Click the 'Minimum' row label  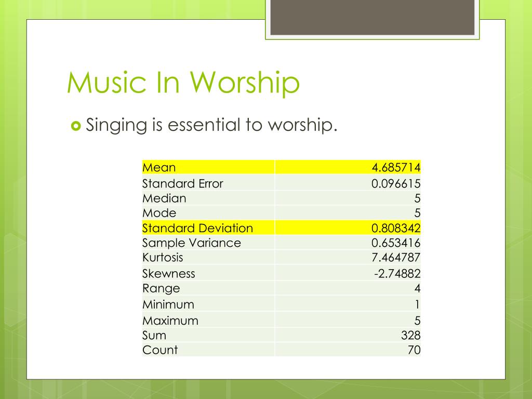pos(168,304)
